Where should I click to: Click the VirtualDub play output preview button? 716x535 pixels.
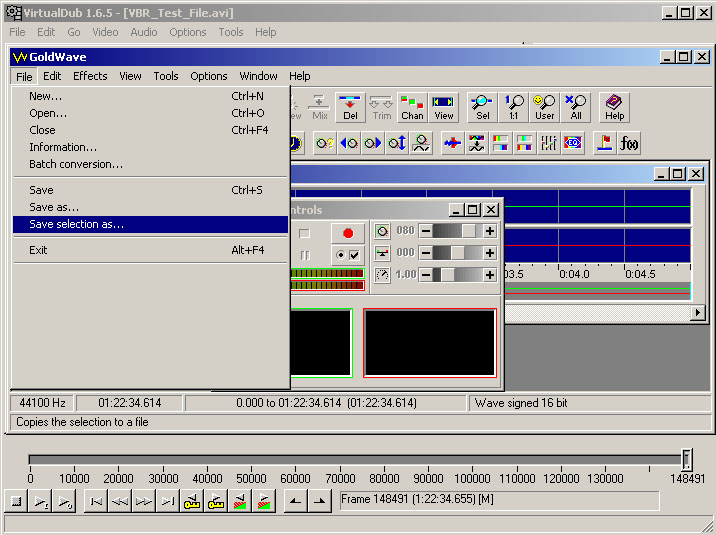[x=64, y=501]
